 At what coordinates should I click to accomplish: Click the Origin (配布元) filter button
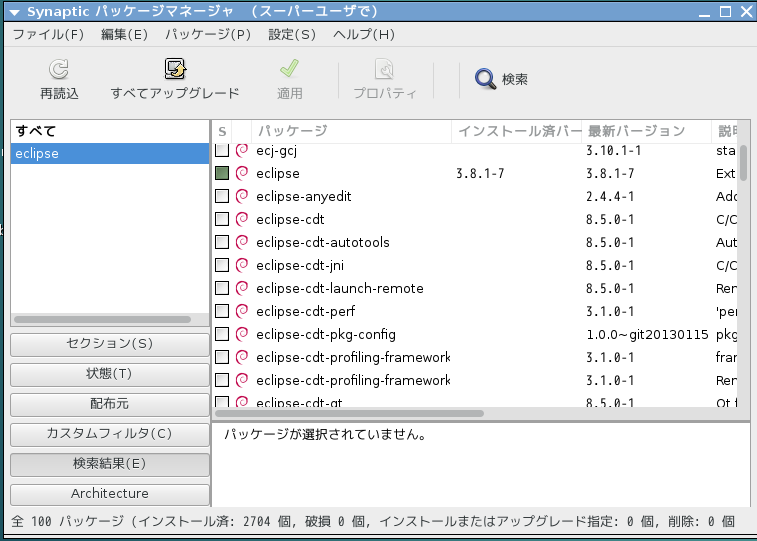(x=110, y=403)
